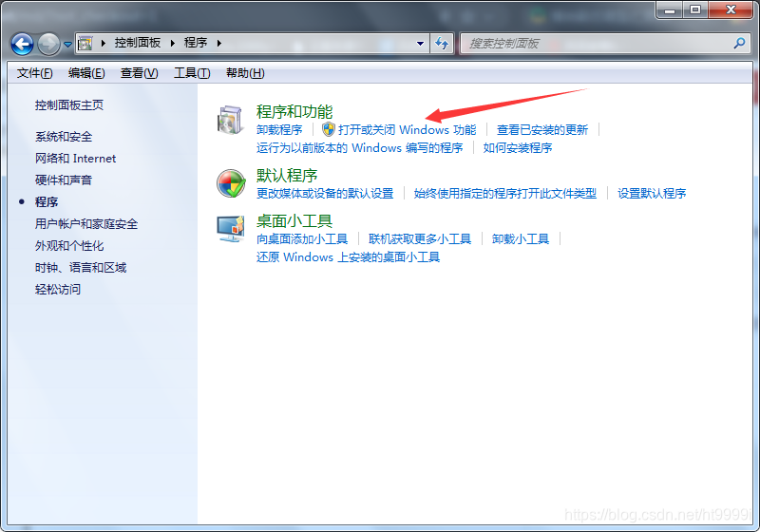Expand arrow after 程序 breadcrumb

pos(219,43)
